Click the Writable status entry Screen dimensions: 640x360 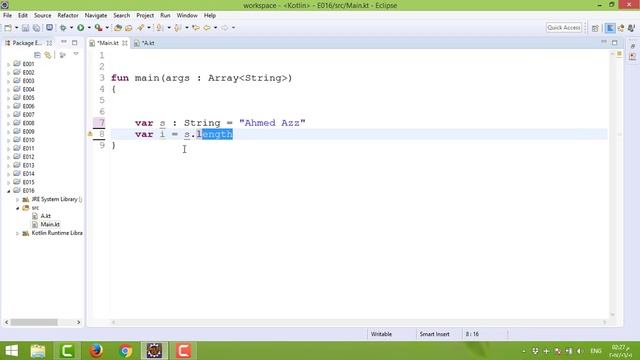pos(381,334)
